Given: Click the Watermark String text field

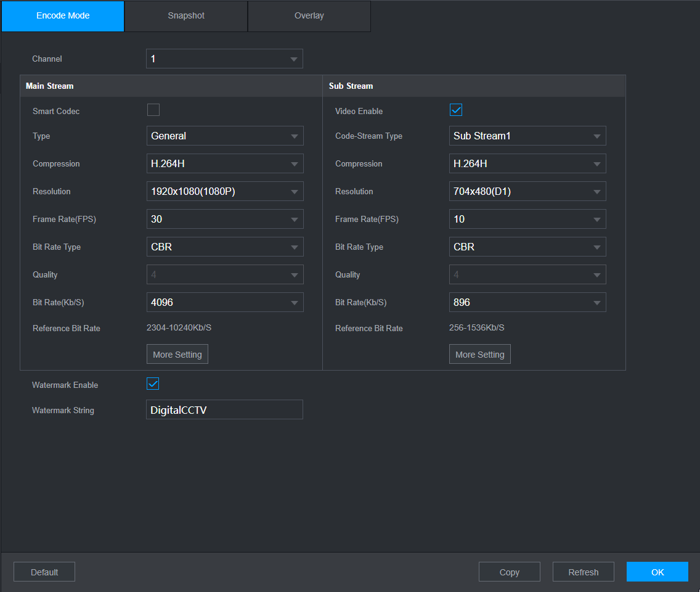Looking at the screenshot, I should [x=224, y=409].
